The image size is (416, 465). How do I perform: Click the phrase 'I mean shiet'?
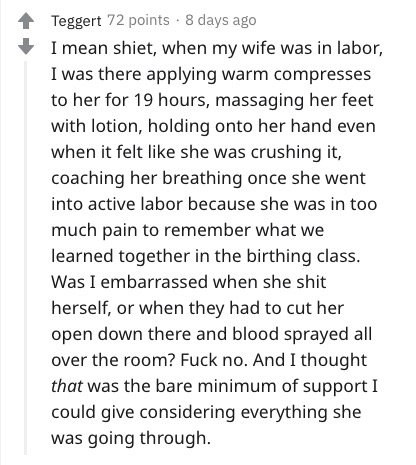pos(103,49)
